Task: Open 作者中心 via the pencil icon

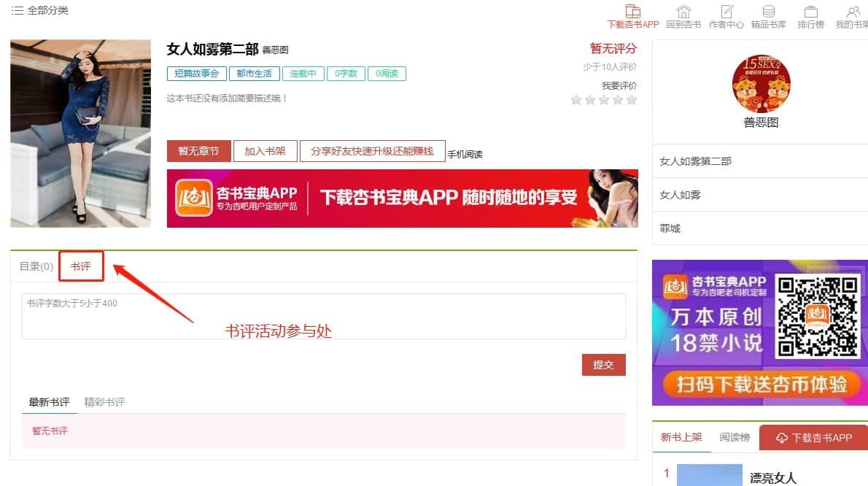Action: click(726, 11)
